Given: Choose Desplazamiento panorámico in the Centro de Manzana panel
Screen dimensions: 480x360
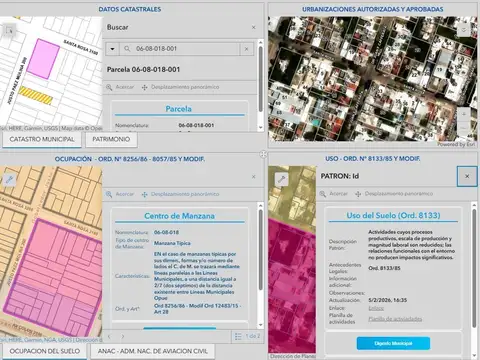Looking at the screenshot, I should [x=180, y=194].
